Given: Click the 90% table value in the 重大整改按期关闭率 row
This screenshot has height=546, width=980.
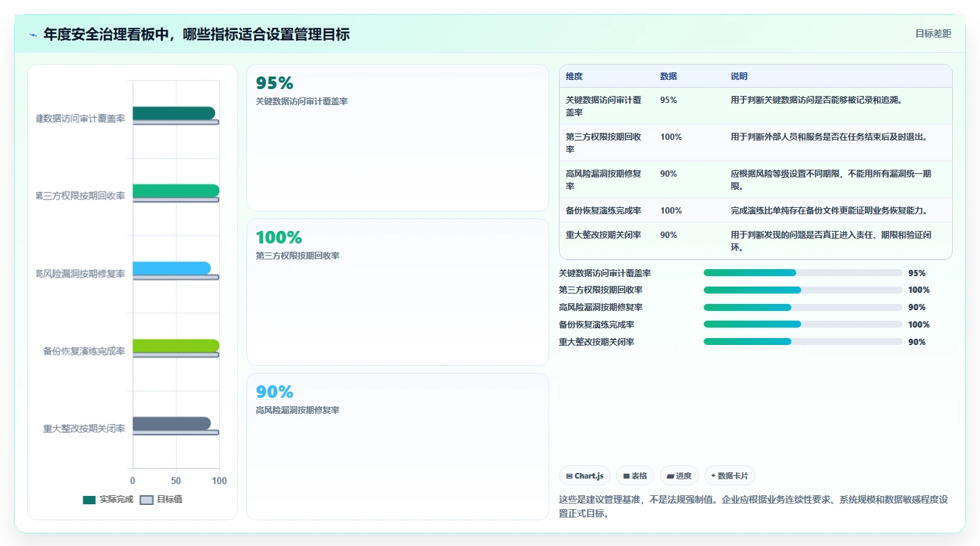Looking at the screenshot, I should point(668,235).
